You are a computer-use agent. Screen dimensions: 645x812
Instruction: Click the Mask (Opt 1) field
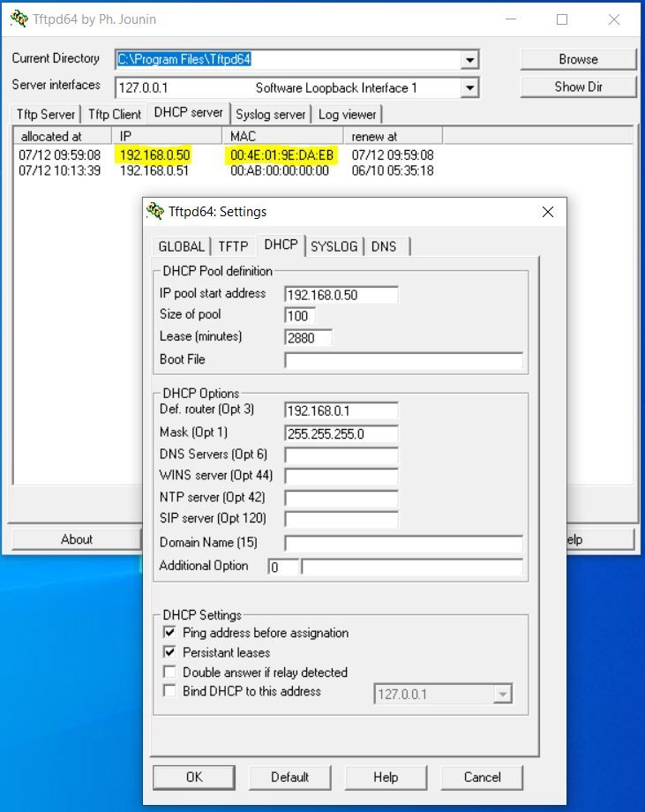pos(341,433)
